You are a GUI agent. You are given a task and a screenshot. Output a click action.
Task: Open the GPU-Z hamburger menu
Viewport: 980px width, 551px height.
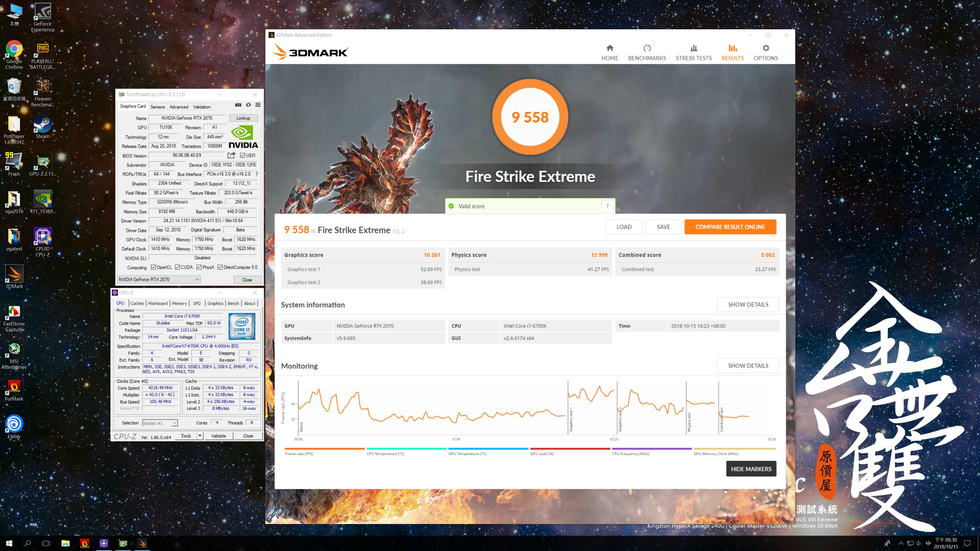pyautogui.click(x=258, y=105)
